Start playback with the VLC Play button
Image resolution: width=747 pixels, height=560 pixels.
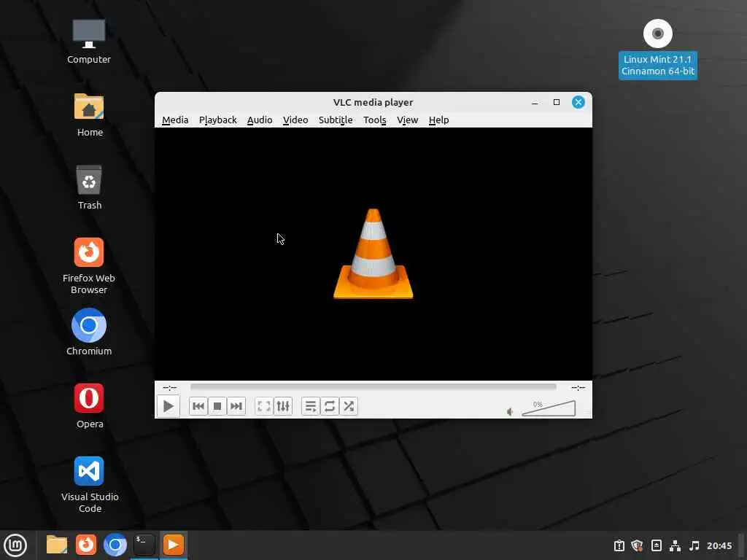pyautogui.click(x=169, y=406)
